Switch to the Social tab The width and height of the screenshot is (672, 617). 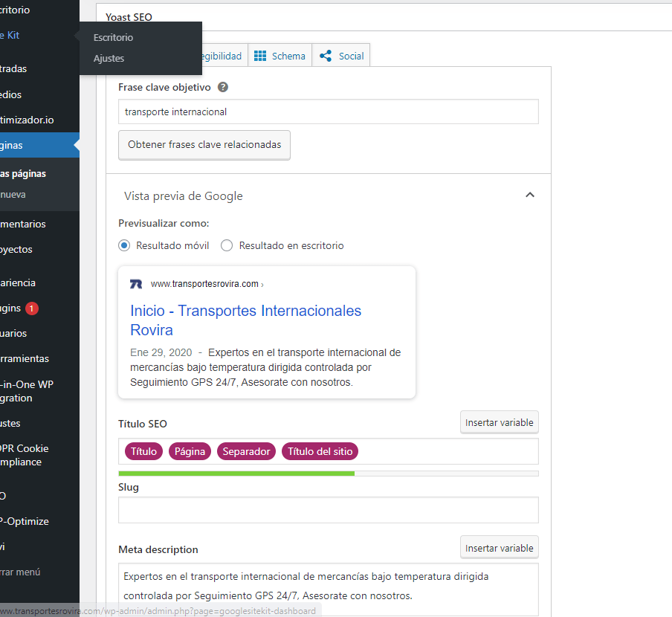[x=341, y=56]
